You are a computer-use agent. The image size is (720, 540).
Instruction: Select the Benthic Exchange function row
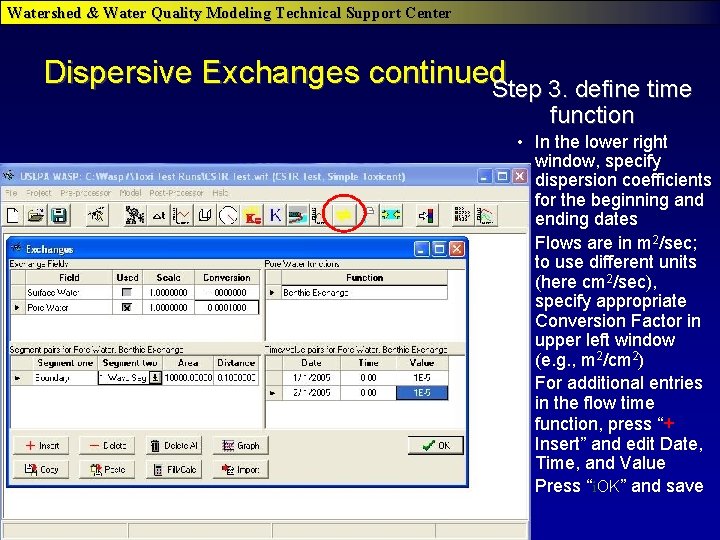(357, 292)
